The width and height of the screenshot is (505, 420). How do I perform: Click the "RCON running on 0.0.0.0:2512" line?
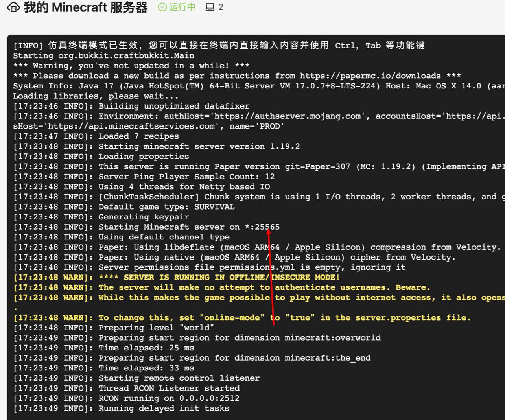click(168, 398)
